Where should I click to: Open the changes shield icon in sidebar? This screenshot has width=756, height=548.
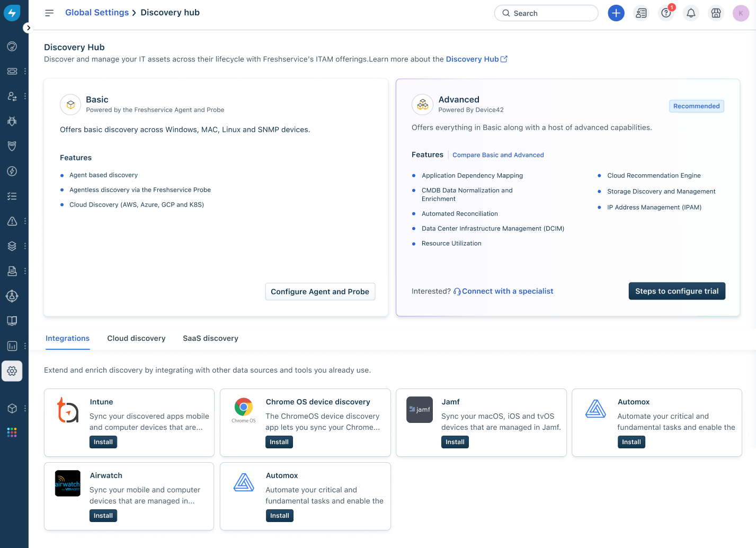click(12, 146)
